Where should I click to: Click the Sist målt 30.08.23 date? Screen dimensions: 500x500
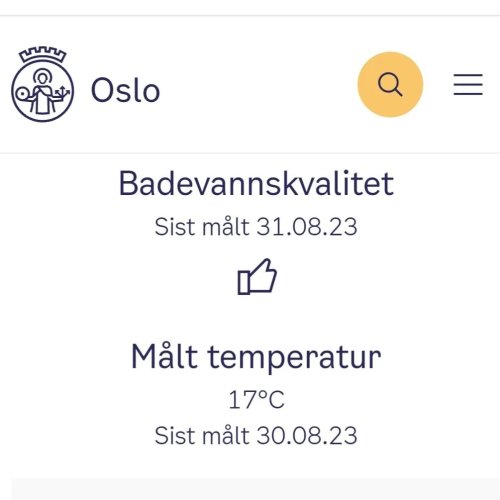click(x=256, y=436)
